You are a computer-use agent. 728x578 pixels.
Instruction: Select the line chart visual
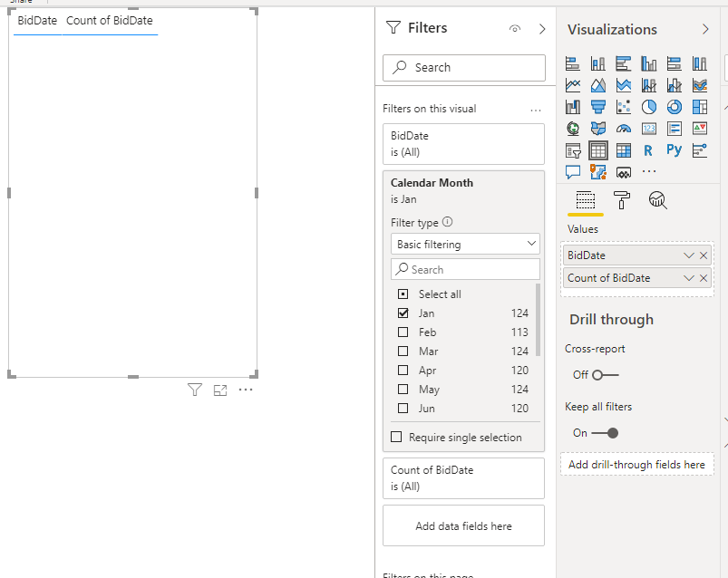(x=573, y=85)
